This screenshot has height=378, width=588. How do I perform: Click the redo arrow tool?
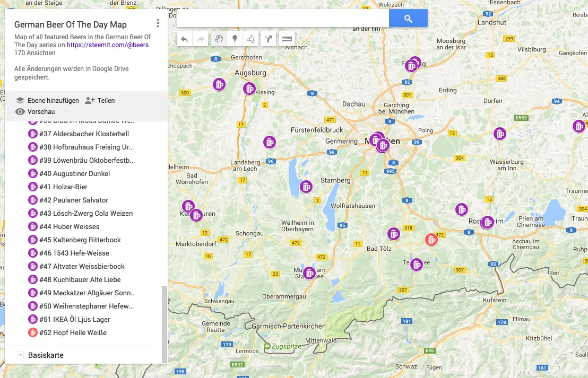pos(201,39)
